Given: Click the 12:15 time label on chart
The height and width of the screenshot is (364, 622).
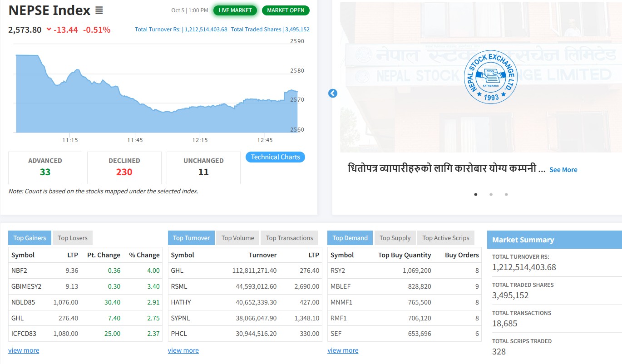Looking at the screenshot, I should [200, 140].
